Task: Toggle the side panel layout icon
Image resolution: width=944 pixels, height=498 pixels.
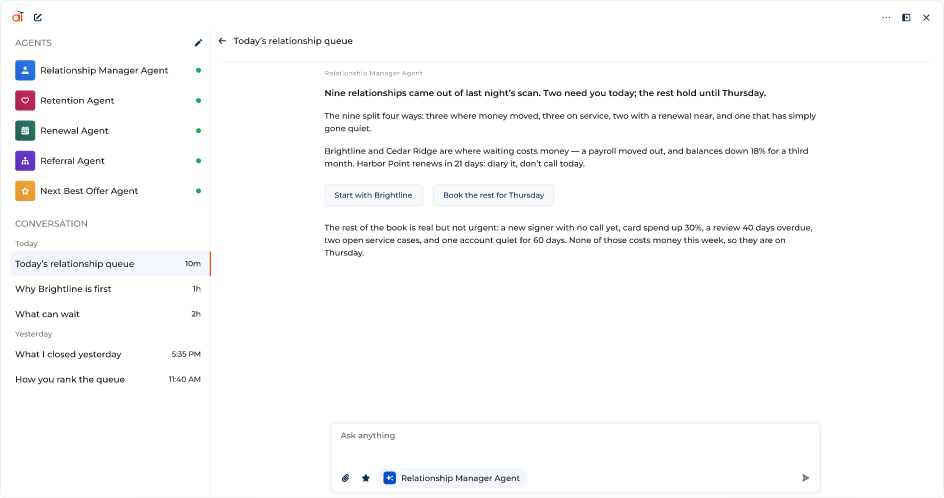Action: click(906, 17)
